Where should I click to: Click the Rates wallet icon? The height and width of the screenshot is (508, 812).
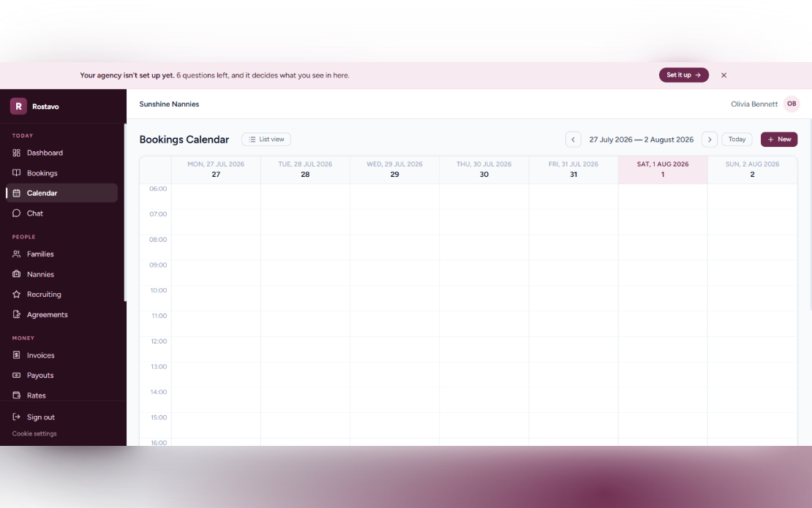(17, 395)
